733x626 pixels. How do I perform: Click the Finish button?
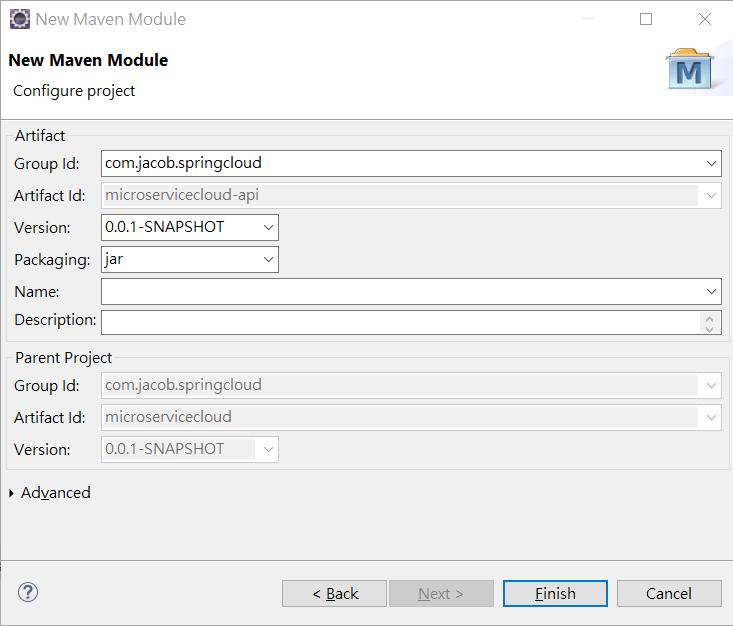point(555,594)
